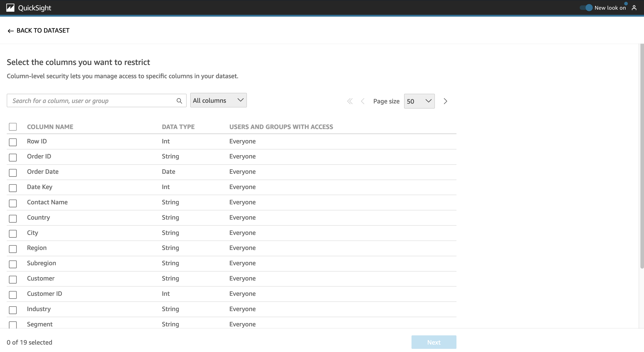644x352 pixels.
Task: Select the Region column checkbox
Action: tap(13, 249)
